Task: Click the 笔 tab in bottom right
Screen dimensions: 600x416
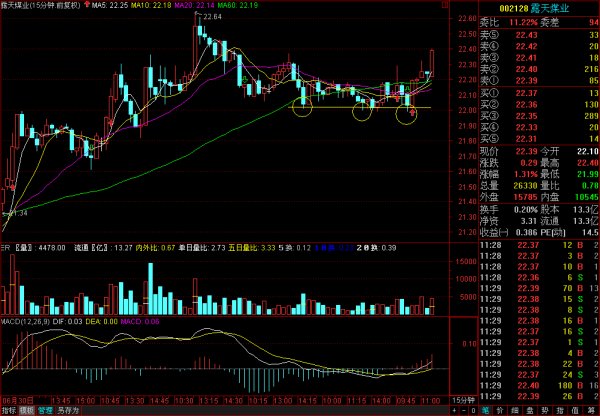Action: pos(486,410)
